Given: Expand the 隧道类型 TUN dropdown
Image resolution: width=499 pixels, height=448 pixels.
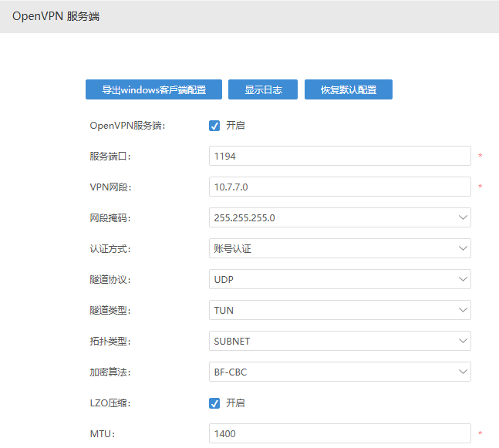Looking at the screenshot, I should [339, 310].
